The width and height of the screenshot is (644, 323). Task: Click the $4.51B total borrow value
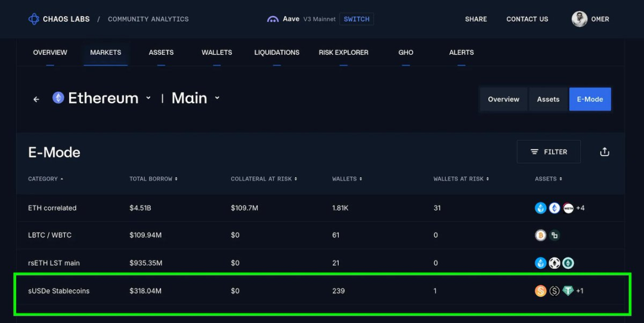point(141,208)
